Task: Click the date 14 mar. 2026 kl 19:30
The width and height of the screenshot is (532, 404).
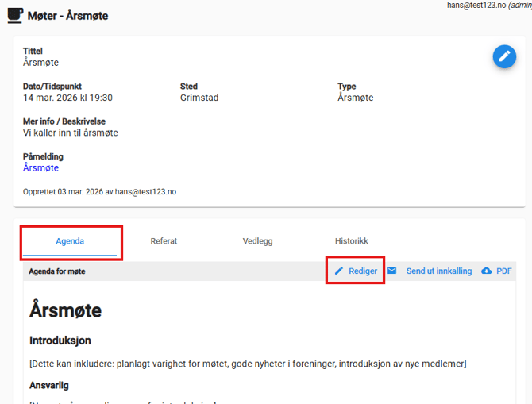Action: point(67,98)
